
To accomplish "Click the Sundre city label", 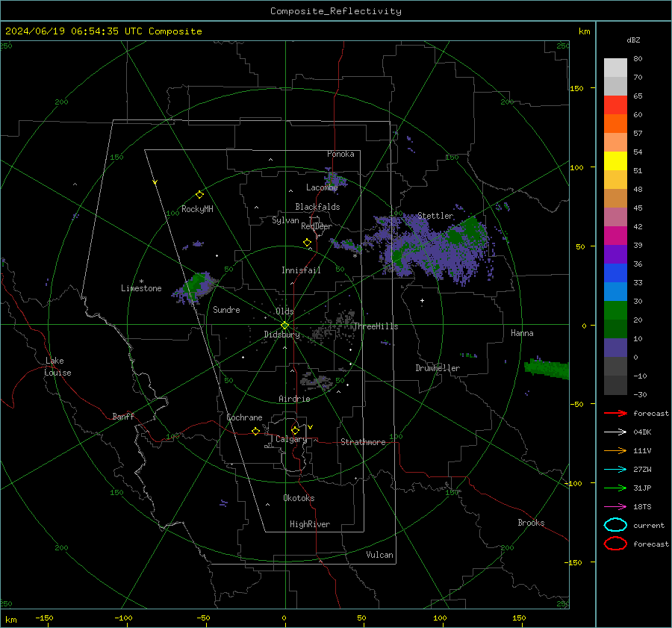I will click(226, 309).
